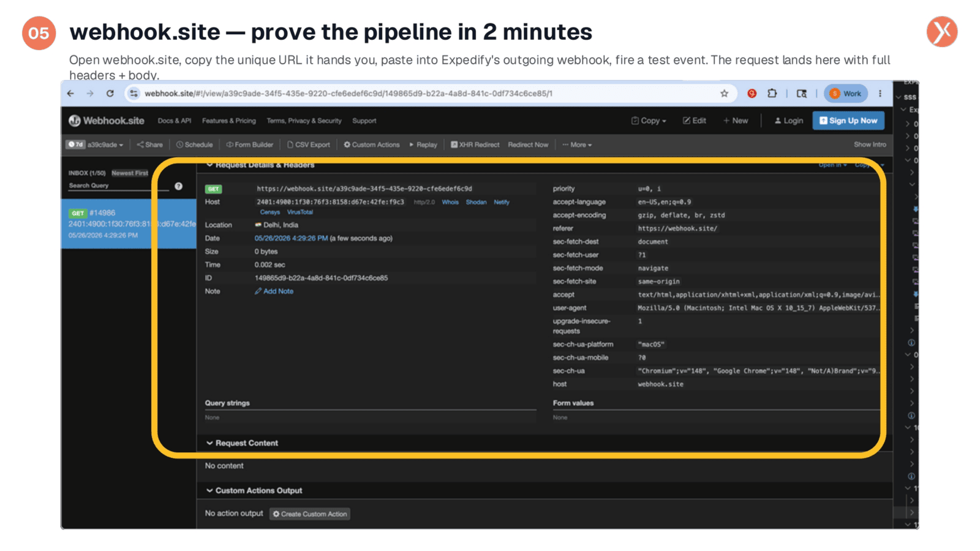This screenshot has height=551, width=980.
Task: Click Show Intro
Action: (x=870, y=144)
